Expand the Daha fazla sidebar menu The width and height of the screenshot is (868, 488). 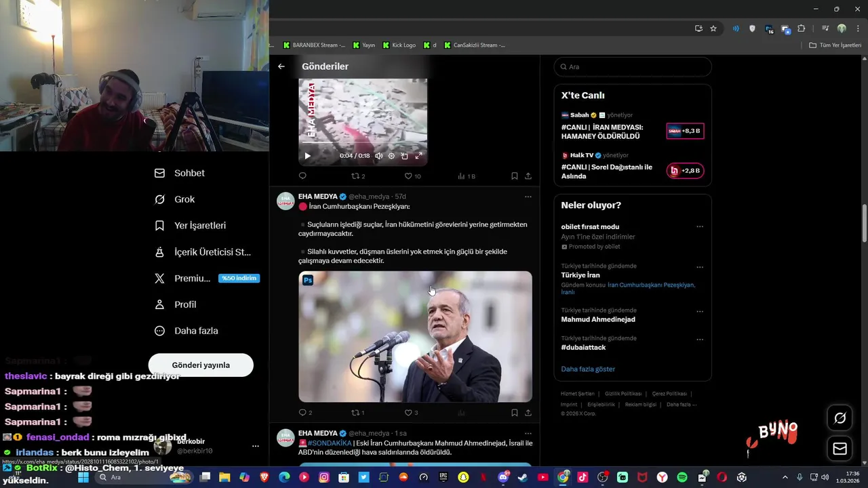point(186,331)
